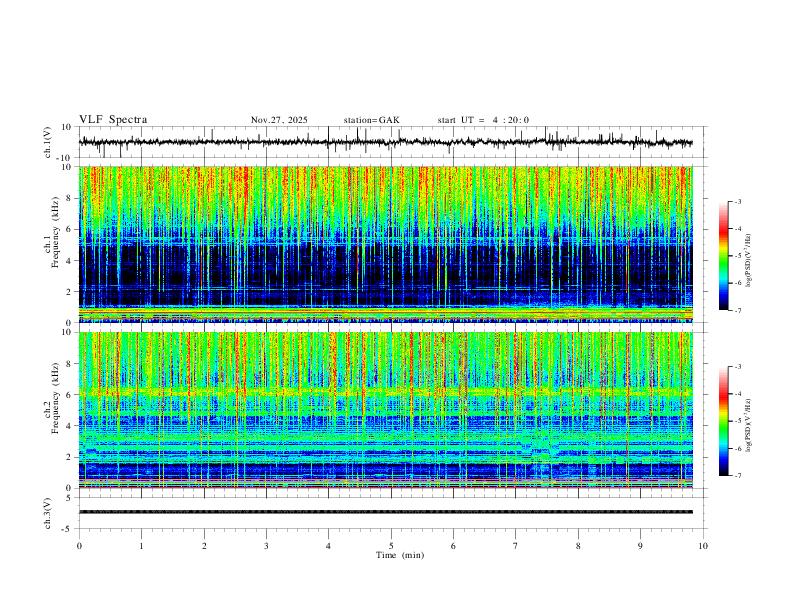The image size is (792, 612).
Task: Click the time axis tick label 7
Action: [x=516, y=546]
